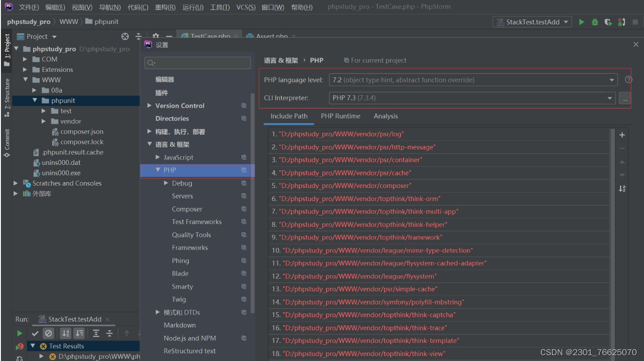Expand Version Control settings node

[150, 106]
